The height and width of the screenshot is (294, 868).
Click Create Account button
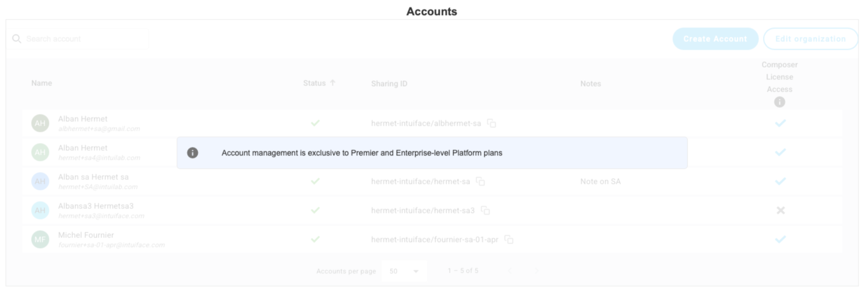click(715, 39)
